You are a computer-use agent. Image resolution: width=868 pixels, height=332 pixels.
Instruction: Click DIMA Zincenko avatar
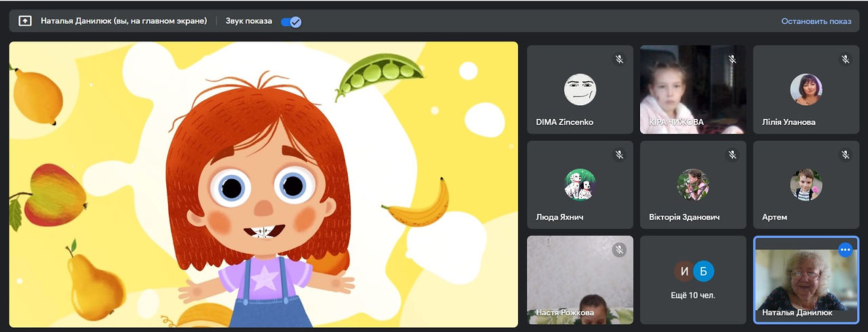point(580,90)
